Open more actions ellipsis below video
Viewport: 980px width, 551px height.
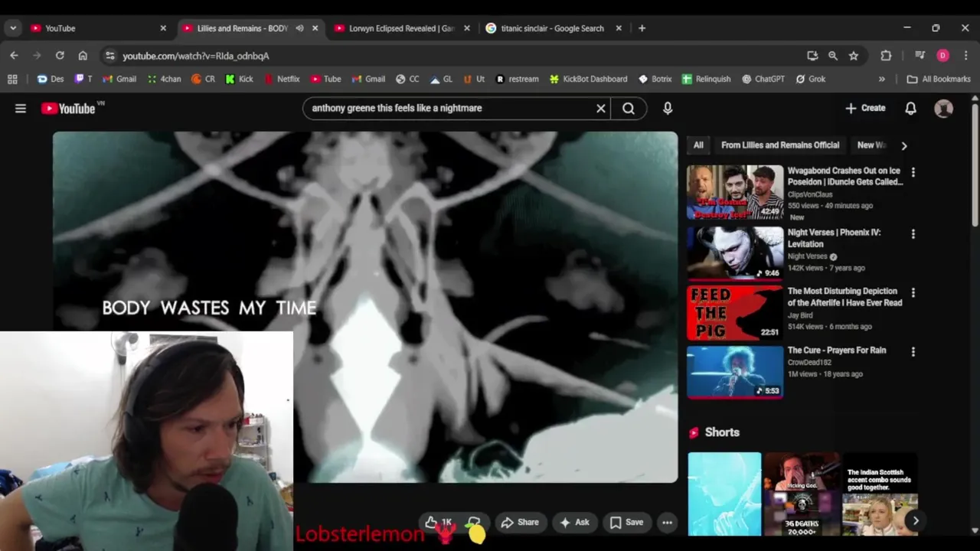pos(667,523)
